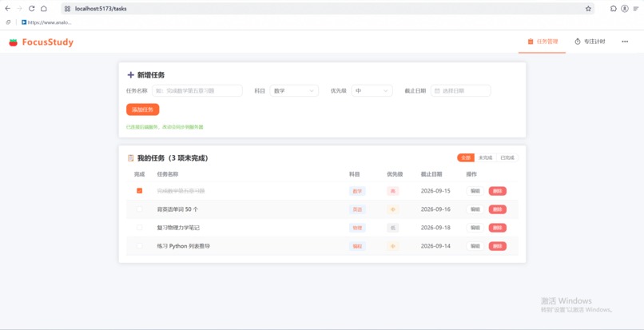Image resolution: width=644 pixels, height=330 pixels.
Task: Open the 优先级 dropdown showing 中
Action: point(372,91)
